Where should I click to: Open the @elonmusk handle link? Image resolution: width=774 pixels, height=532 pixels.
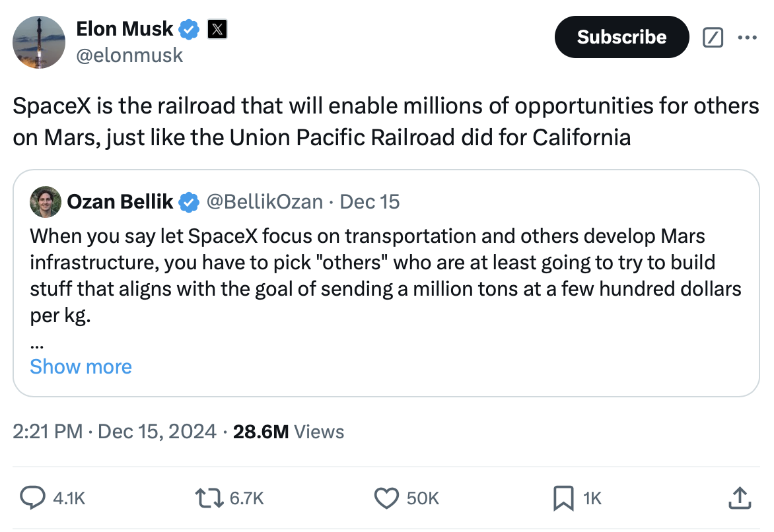(x=129, y=55)
